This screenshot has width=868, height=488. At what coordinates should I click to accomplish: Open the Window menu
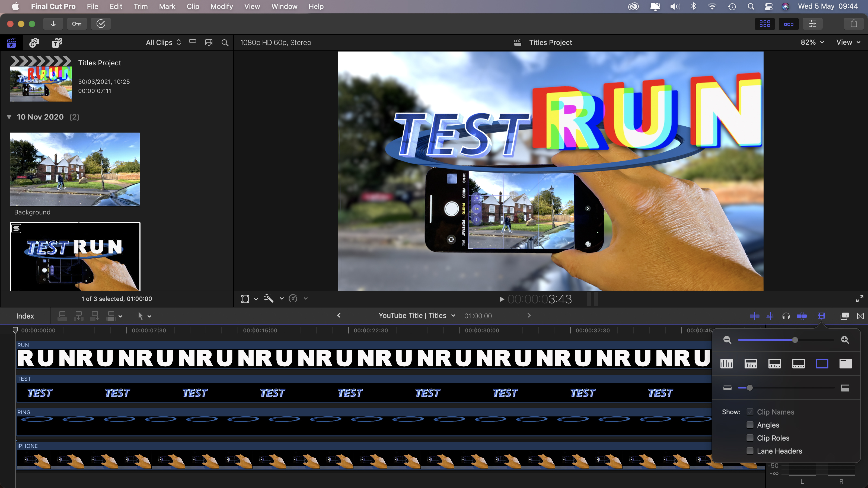284,7
